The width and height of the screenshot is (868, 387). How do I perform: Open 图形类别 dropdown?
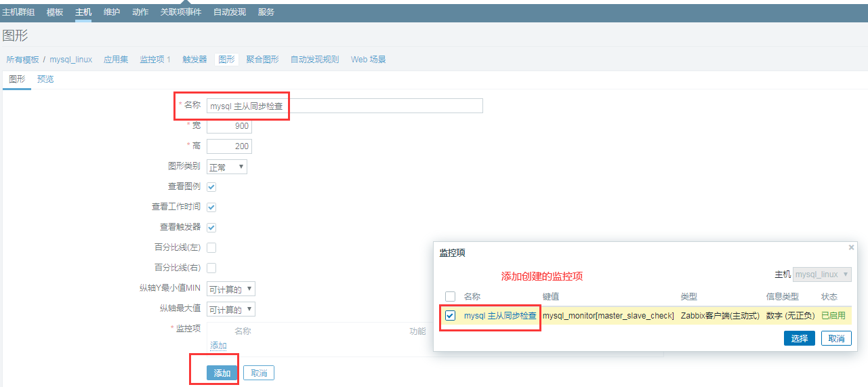227,167
